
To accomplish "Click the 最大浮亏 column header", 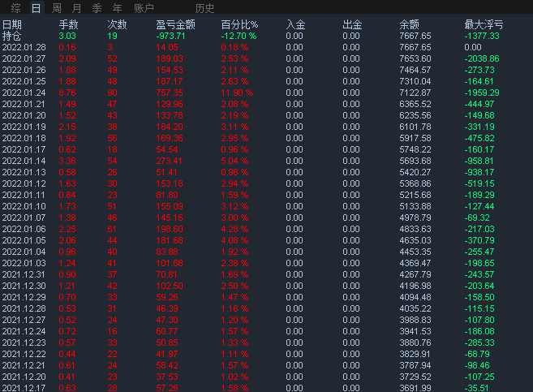I will click(484, 24).
